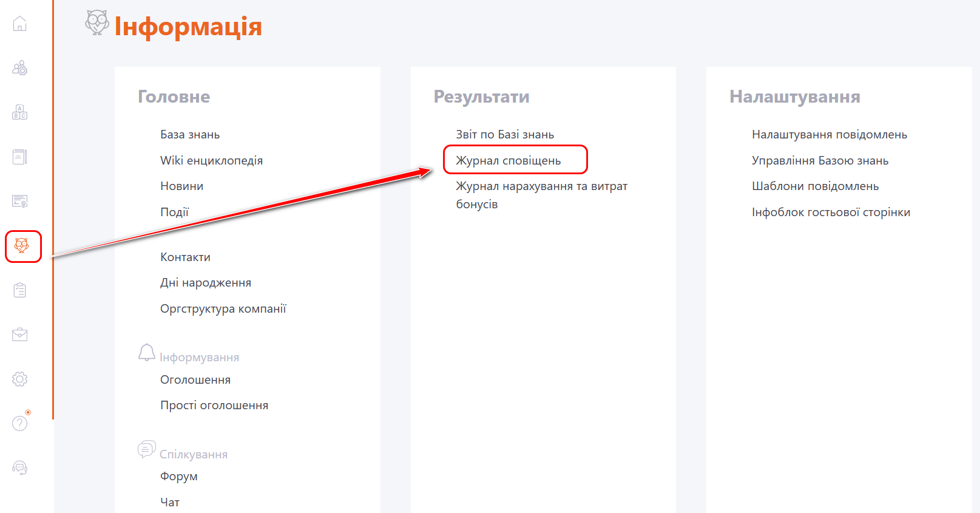Select Звіт по Базі знань

tap(505, 135)
